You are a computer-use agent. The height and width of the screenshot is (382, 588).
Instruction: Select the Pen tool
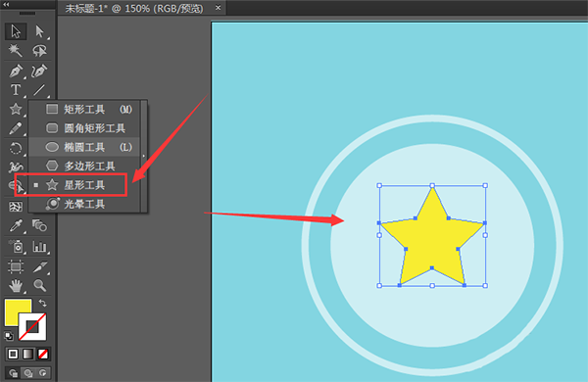click(16, 71)
